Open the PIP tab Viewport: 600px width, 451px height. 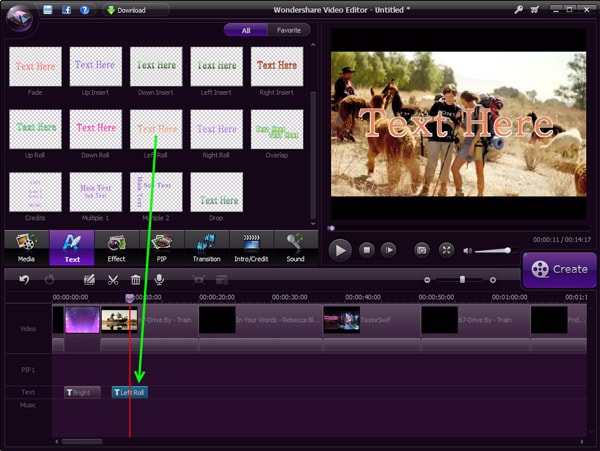(x=161, y=248)
